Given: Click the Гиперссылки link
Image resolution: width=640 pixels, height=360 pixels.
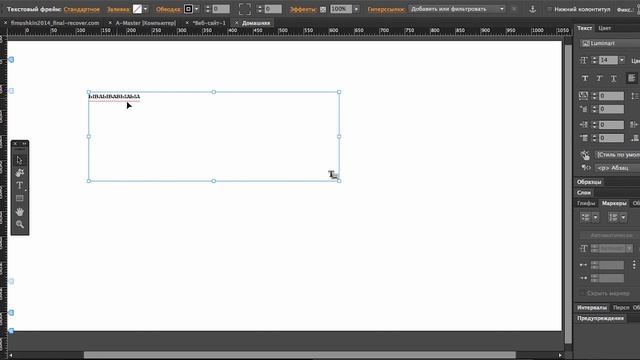Looking at the screenshot, I should click(386, 9).
